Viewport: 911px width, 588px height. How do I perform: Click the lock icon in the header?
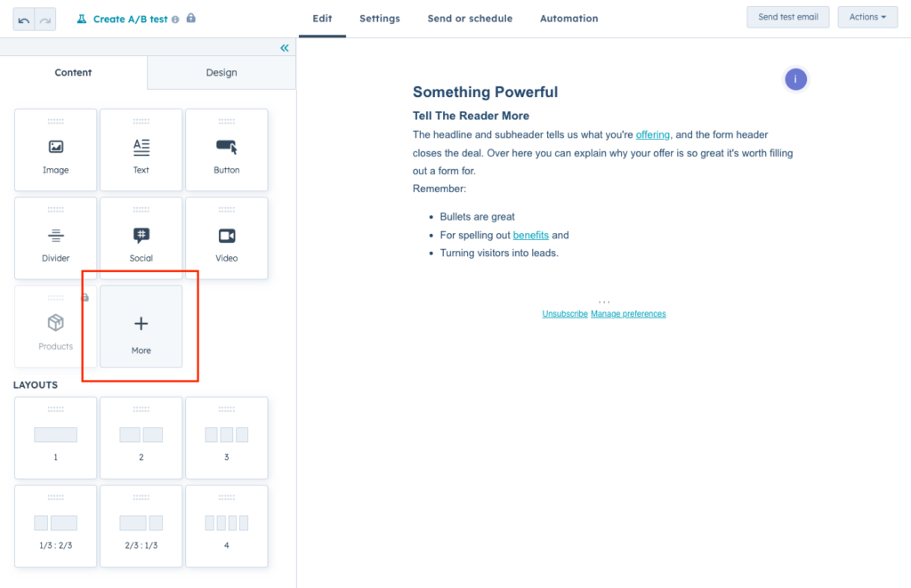point(190,18)
